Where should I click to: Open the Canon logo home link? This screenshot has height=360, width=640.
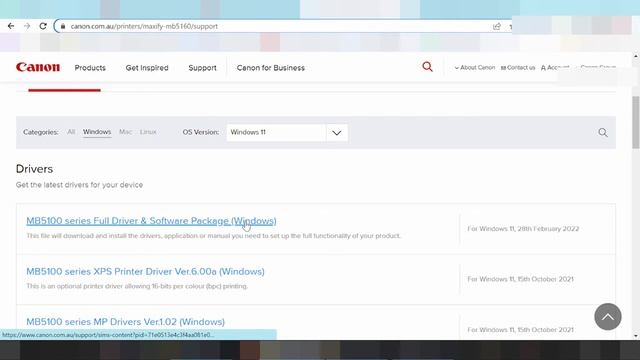(x=38, y=67)
